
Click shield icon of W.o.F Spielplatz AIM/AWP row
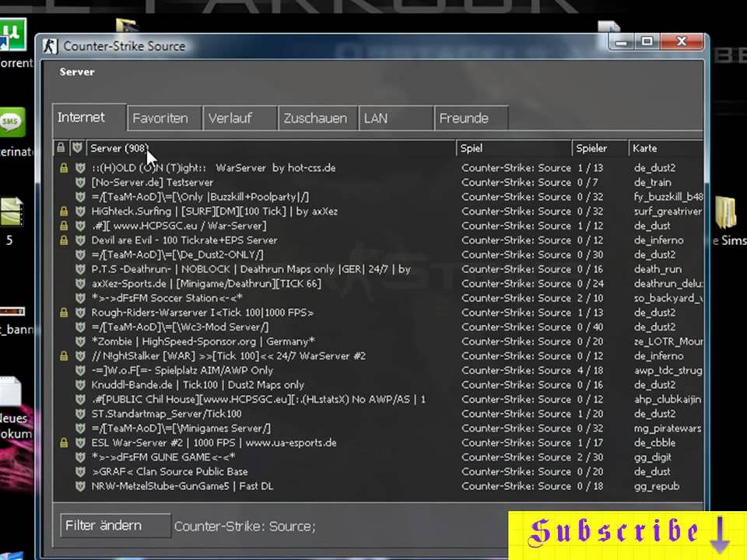[x=80, y=370]
